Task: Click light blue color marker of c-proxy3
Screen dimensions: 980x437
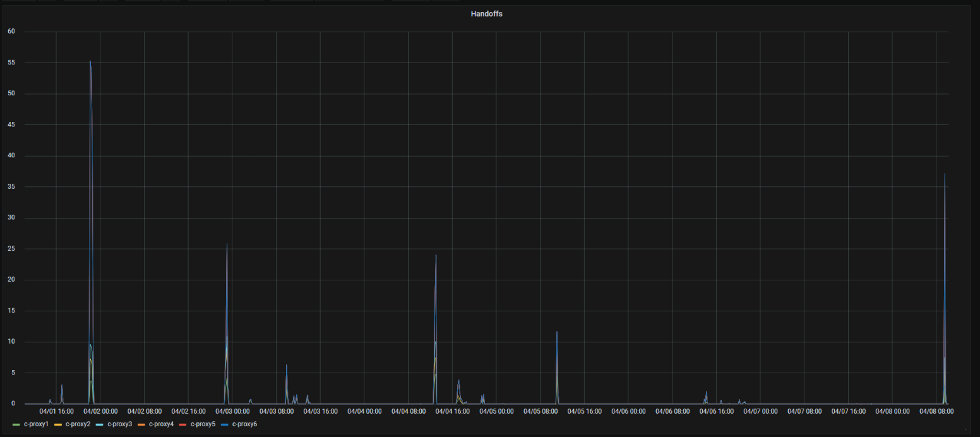Action: pyautogui.click(x=100, y=424)
